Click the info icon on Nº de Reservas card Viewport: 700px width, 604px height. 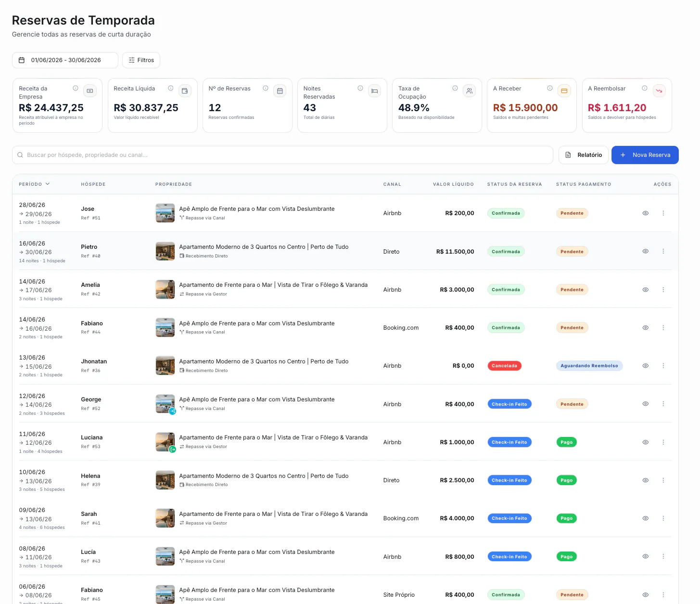point(266,88)
